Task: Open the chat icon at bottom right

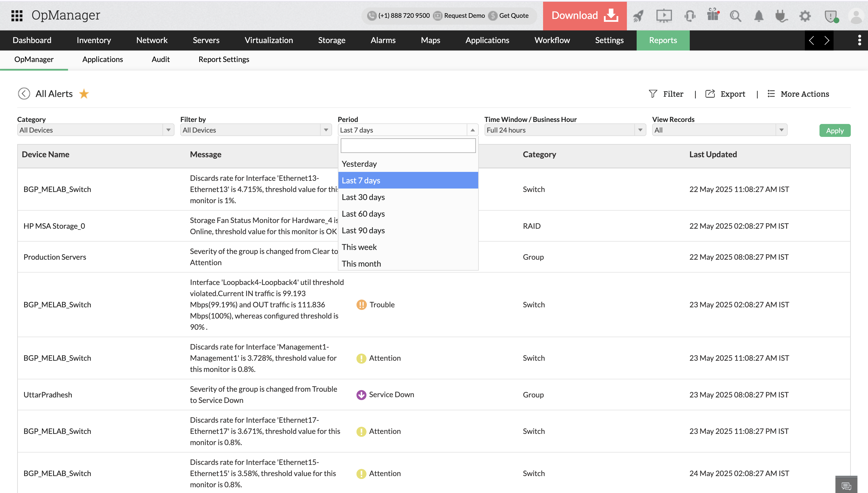Action: (x=846, y=486)
